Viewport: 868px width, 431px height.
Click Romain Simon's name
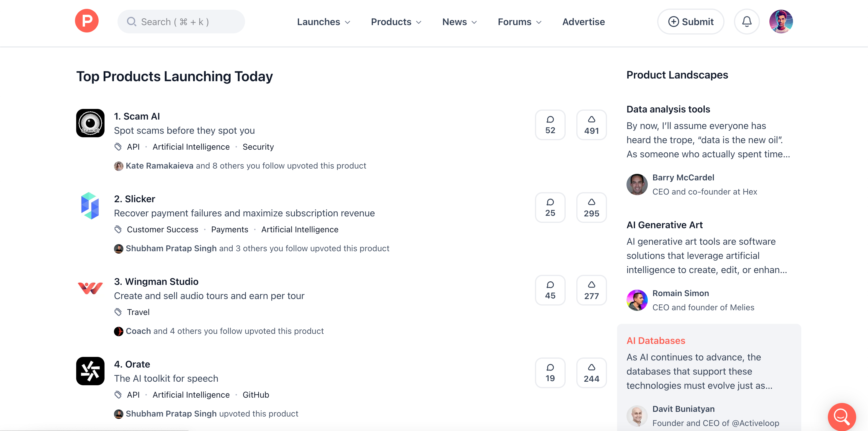tap(680, 293)
